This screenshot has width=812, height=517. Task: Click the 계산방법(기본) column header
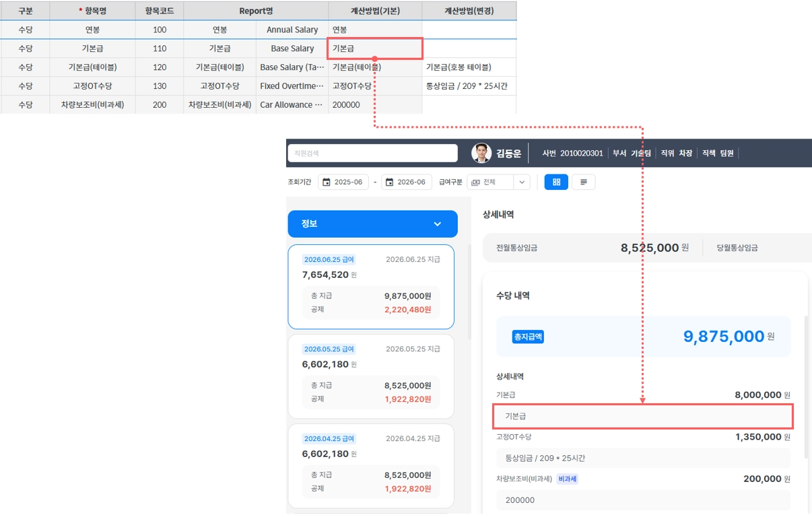click(x=375, y=11)
